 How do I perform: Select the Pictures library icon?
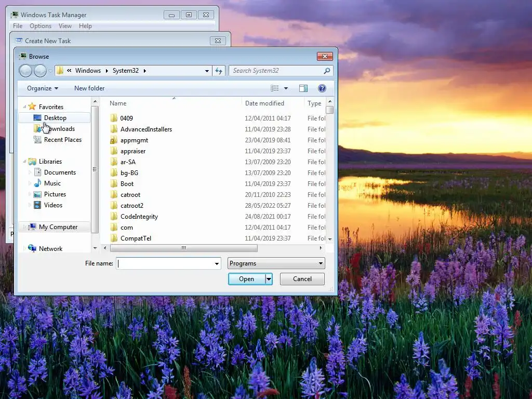tap(37, 194)
